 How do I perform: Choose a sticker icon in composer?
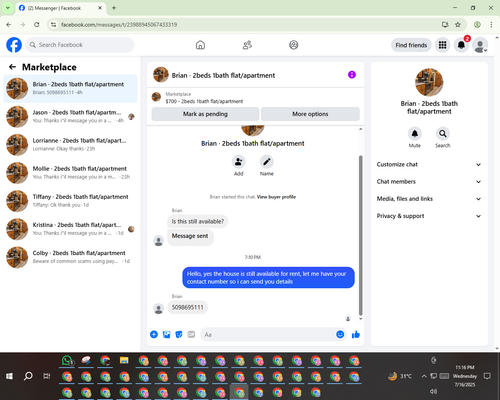pos(179,334)
